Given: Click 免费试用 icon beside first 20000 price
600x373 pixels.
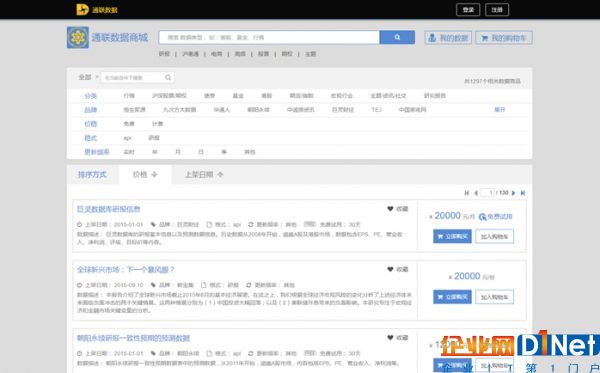Looking at the screenshot, I should point(483,217).
